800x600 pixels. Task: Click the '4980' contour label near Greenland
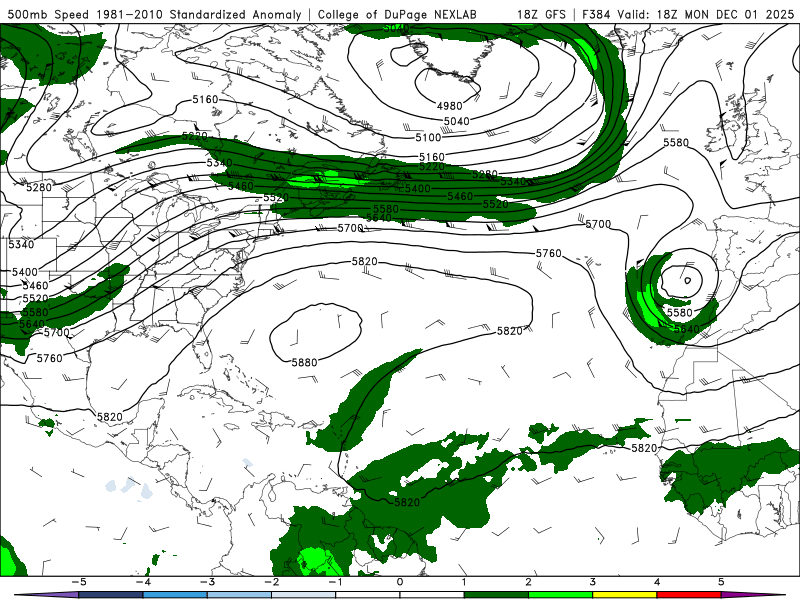[x=449, y=106]
